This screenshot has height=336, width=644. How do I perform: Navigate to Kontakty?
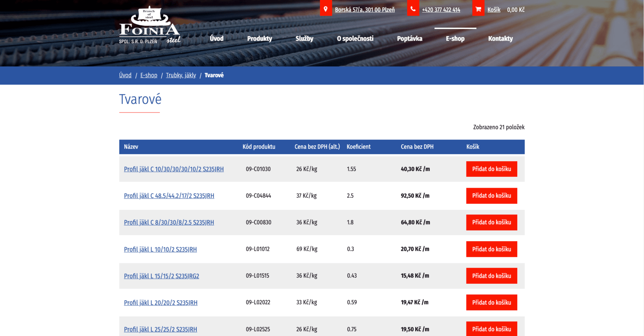pos(500,39)
